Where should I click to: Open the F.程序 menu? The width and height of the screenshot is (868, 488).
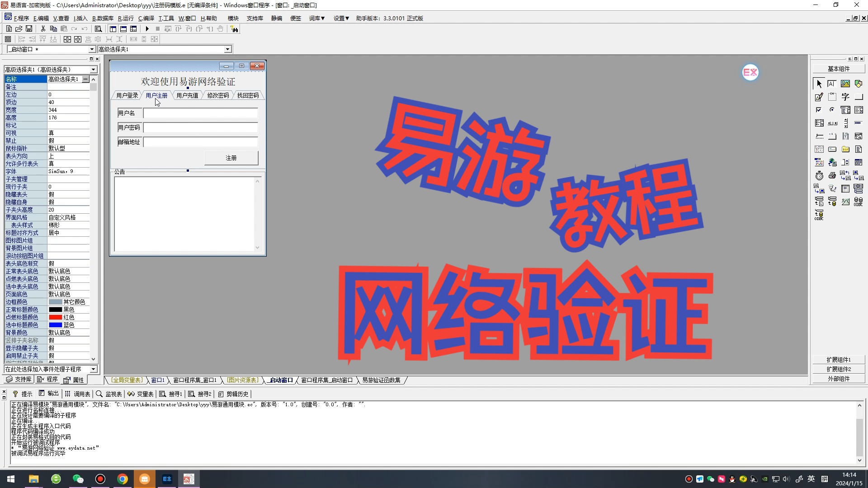(21, 19)
